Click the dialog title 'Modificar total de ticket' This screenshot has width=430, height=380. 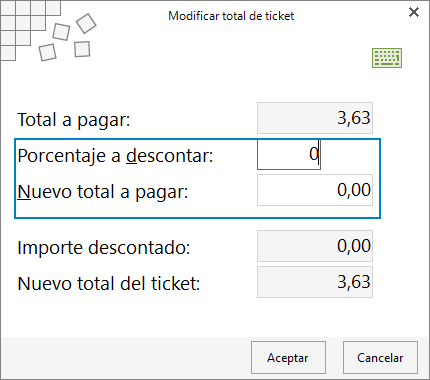coord(231,16)
